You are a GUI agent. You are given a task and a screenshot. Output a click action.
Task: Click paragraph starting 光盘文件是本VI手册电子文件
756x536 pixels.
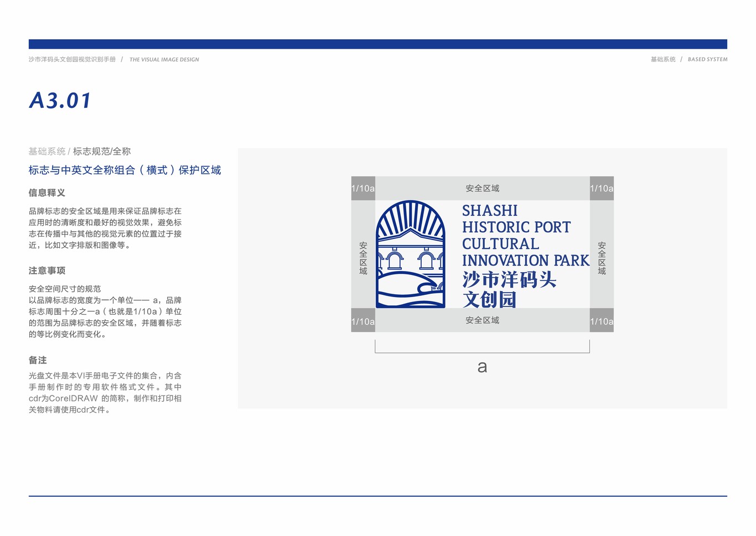click(x=105, y=393)
